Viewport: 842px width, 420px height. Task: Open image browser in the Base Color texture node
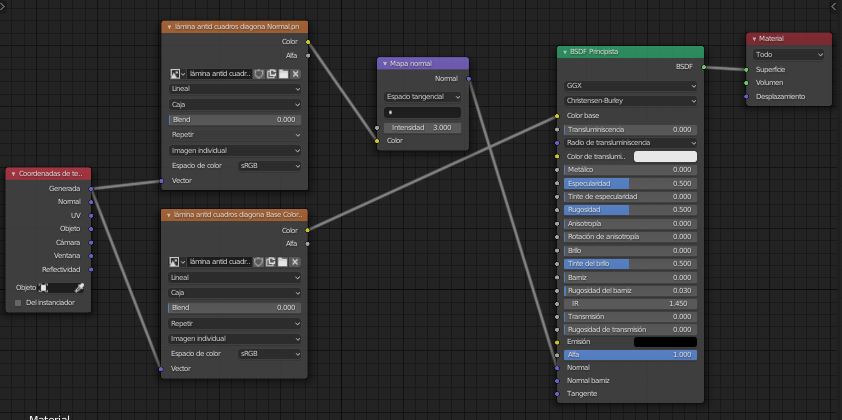tap(177, 262)
